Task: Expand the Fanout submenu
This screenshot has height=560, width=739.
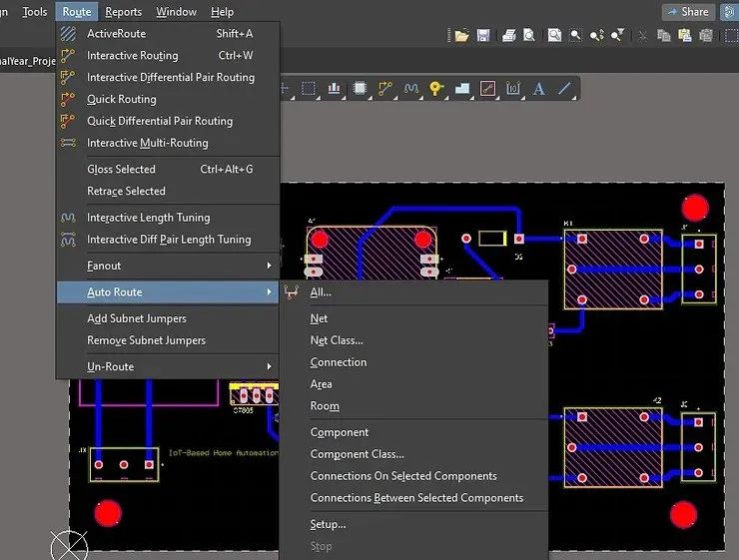Action: [x=168, y=266]
